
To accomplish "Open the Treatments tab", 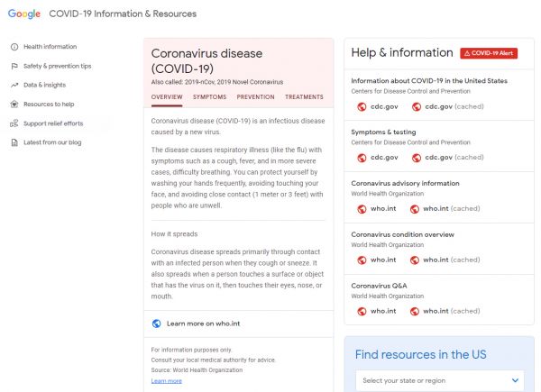I will (304, 96).
